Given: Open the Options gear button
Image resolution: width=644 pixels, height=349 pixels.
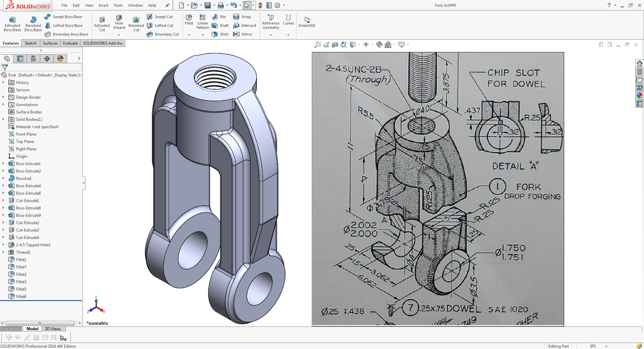Looking at the screenshot, I should click(x=277, y=5).
